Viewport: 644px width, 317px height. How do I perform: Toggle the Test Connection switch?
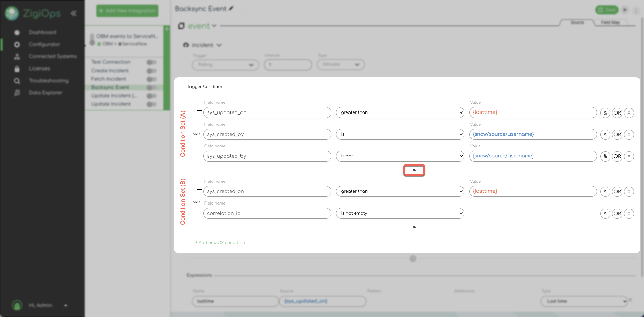point(152,62)
